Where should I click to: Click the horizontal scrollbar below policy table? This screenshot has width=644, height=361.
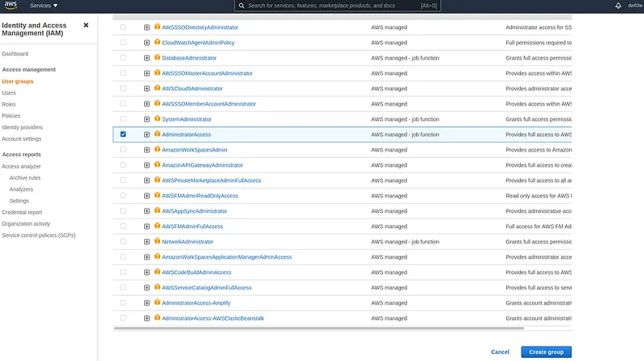click(x=319, y=328)
